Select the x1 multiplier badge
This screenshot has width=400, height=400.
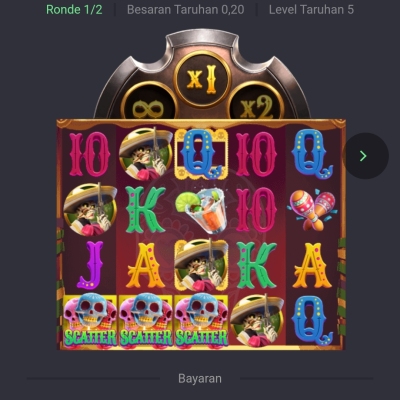[x=202, y=79]
